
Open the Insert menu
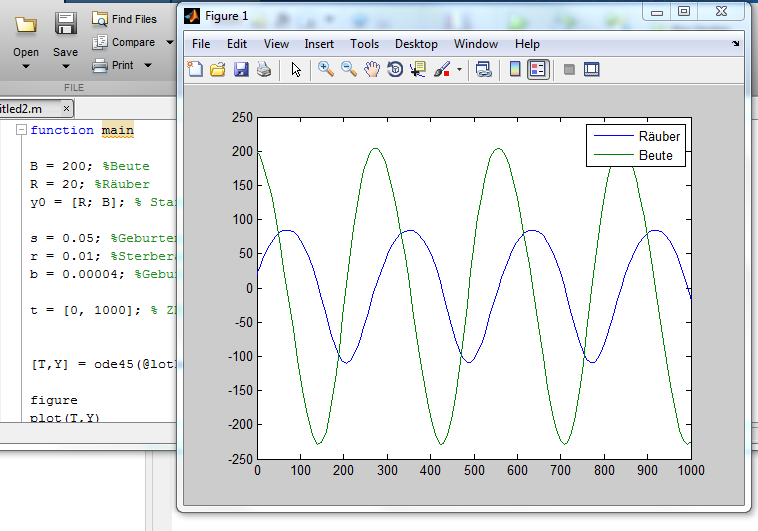pyautogui.click(x=319, y=44)
